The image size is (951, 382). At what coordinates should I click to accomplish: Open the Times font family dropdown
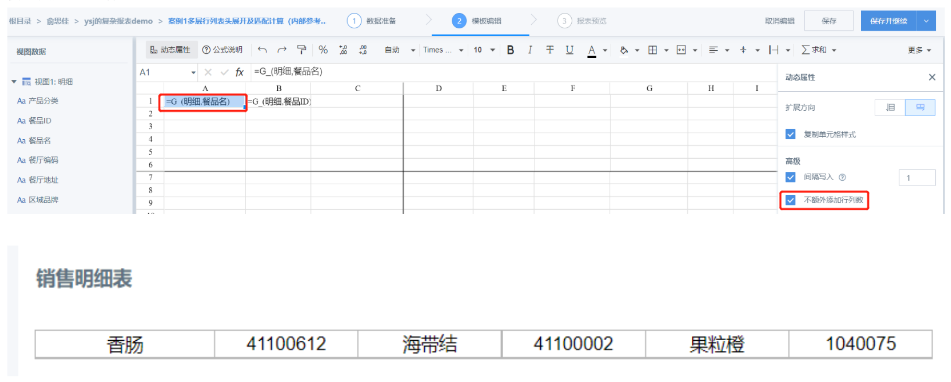click(x=443, y=50)
